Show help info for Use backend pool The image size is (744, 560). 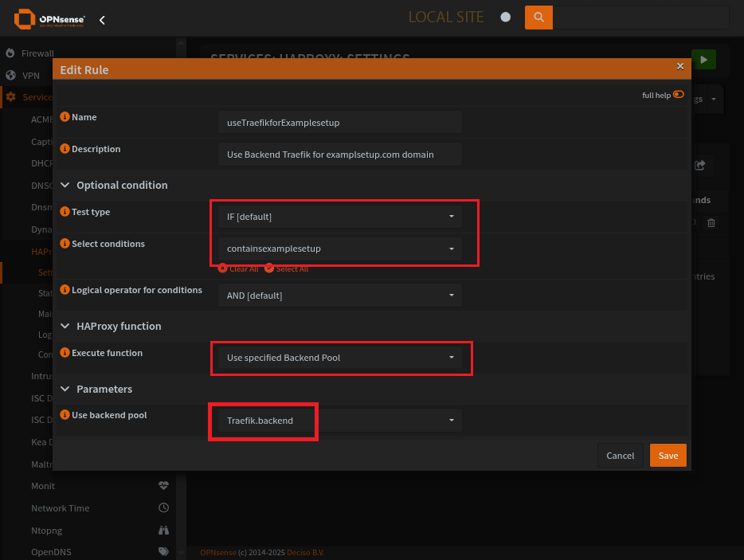point(65,414)
